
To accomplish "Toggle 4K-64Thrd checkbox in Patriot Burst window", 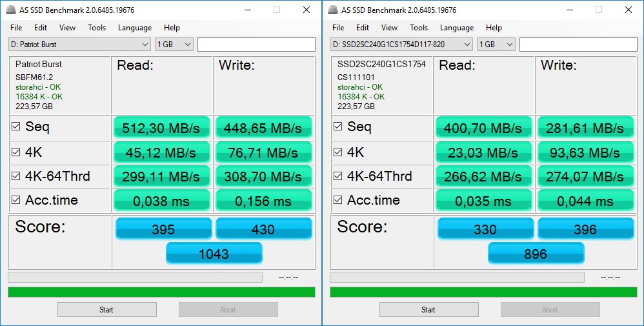I will pyautogui.click(x=15, y=176).
